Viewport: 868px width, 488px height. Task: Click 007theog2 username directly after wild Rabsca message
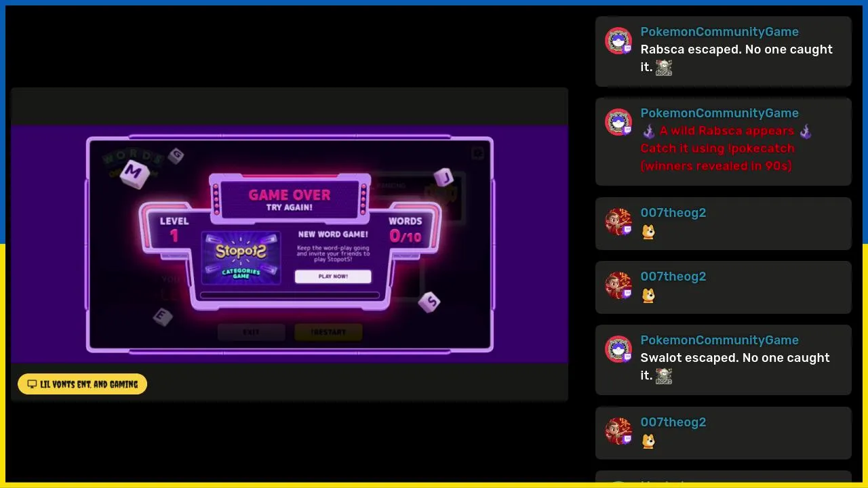click(673, 213)
